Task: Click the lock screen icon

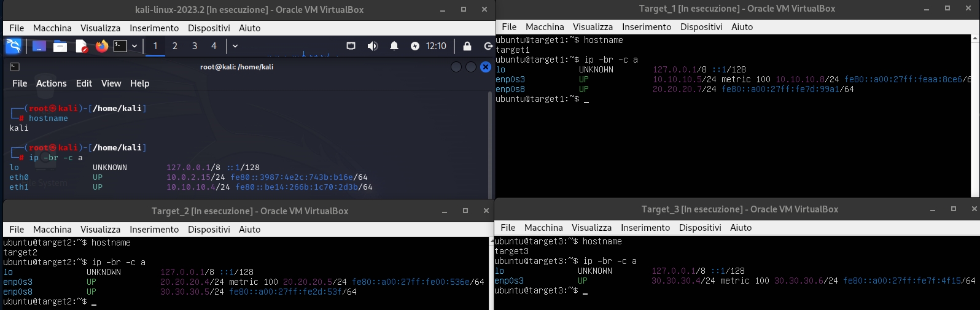Action: [467, 46]
